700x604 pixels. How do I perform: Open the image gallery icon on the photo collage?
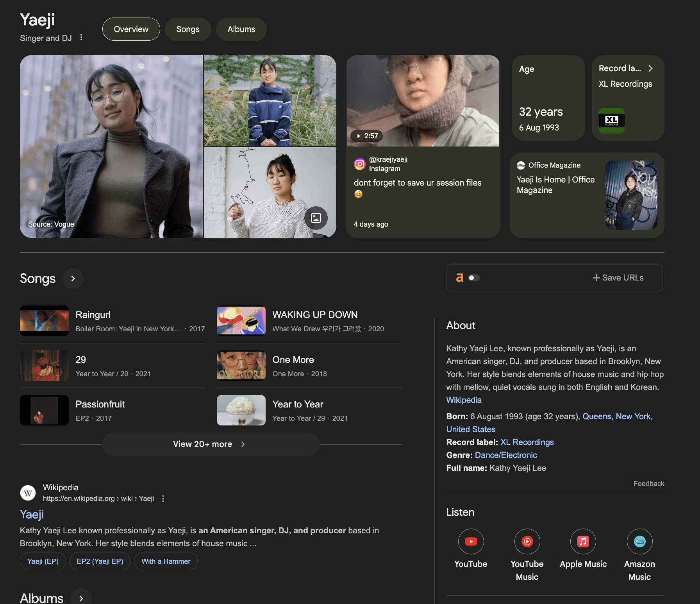(316, 218)
